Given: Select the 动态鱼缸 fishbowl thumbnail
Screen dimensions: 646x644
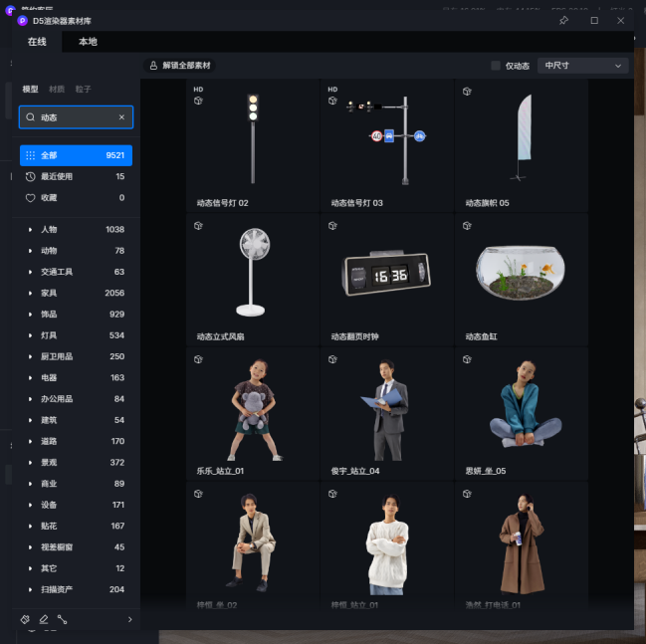Looking at the screenshot, I should [x=521, y=271].
